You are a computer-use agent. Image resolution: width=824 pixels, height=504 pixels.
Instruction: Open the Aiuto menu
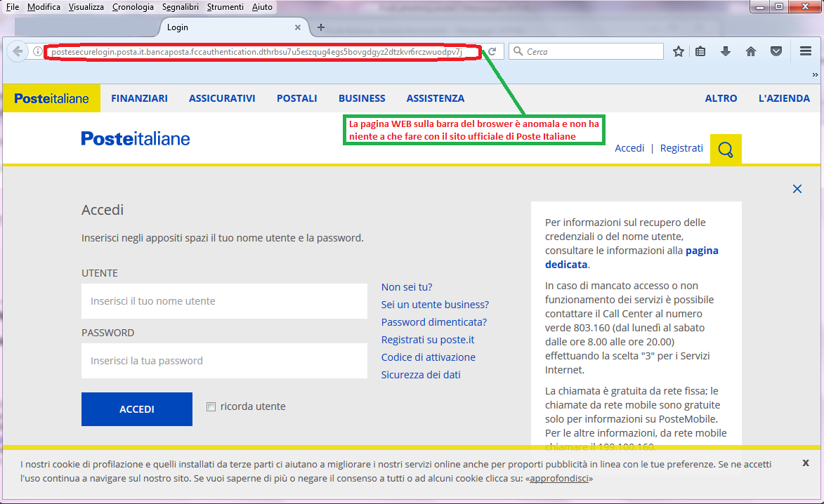(262, 7)
